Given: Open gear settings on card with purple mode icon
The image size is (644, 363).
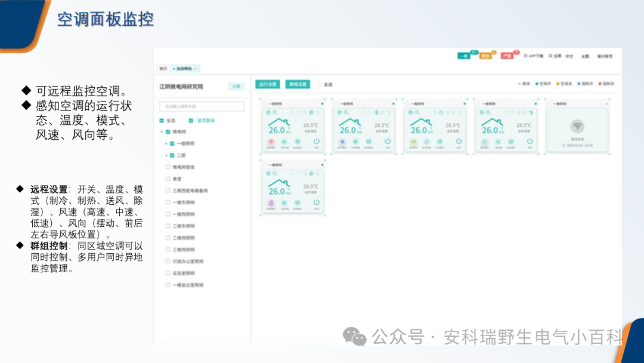Looking at the screenshot, I should pos(268,174).
